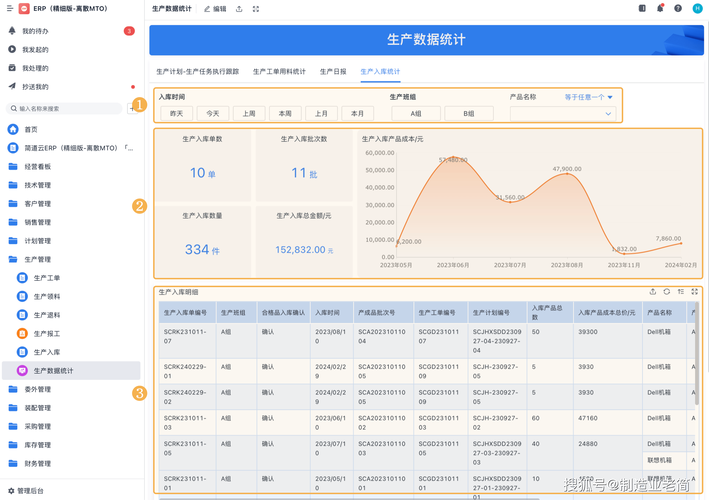Toggle the sidebar hamburger menu icon
This screenshot has height=500, width=709.
point(9,9)
